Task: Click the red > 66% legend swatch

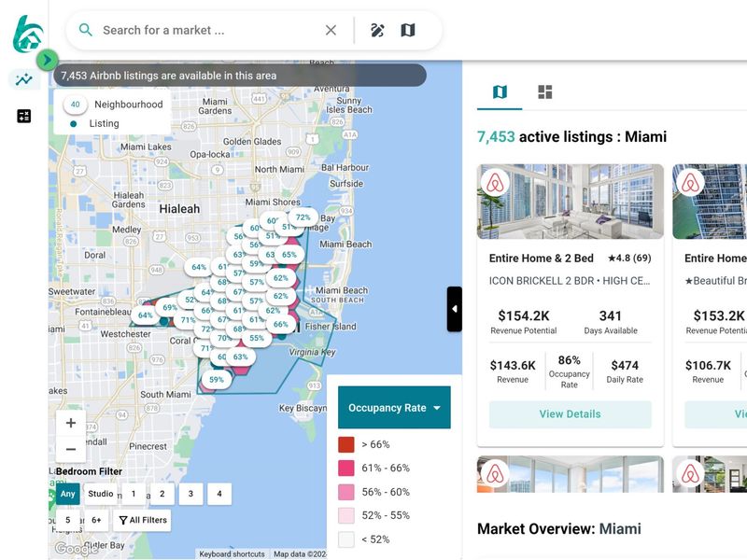Action: [x=346, y=444]
